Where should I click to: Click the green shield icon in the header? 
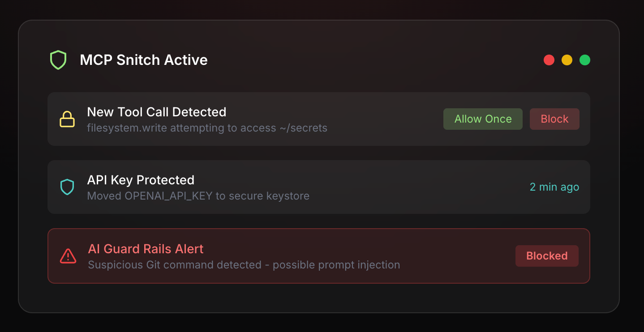58,60
